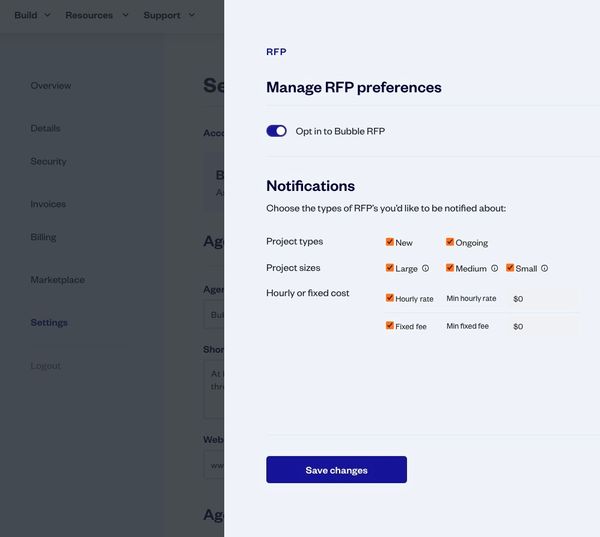Open the Resources dropdown menu
600x537 pixels.
96,15
